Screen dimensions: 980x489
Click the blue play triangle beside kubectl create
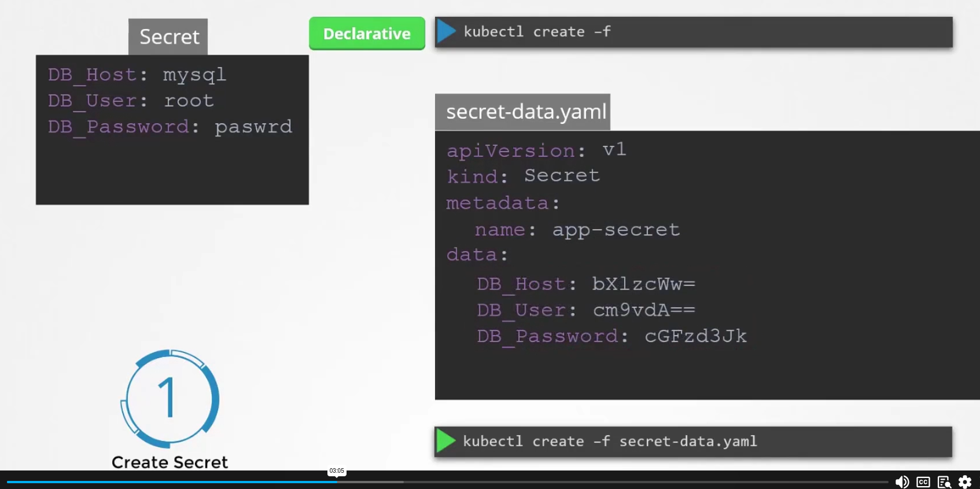click(x=446, y=31)
